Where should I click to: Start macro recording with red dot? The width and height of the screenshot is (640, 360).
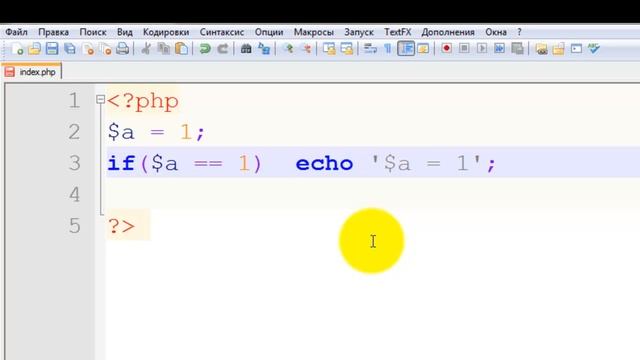coord(447,49)
